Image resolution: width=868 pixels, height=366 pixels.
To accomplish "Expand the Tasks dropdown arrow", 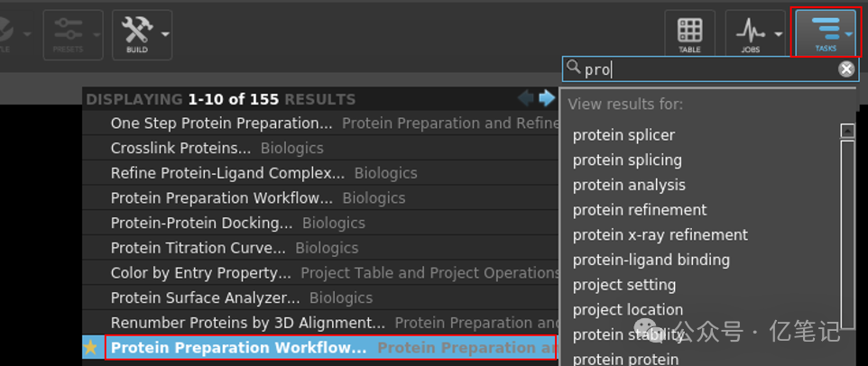I will [x=849, y=35].
